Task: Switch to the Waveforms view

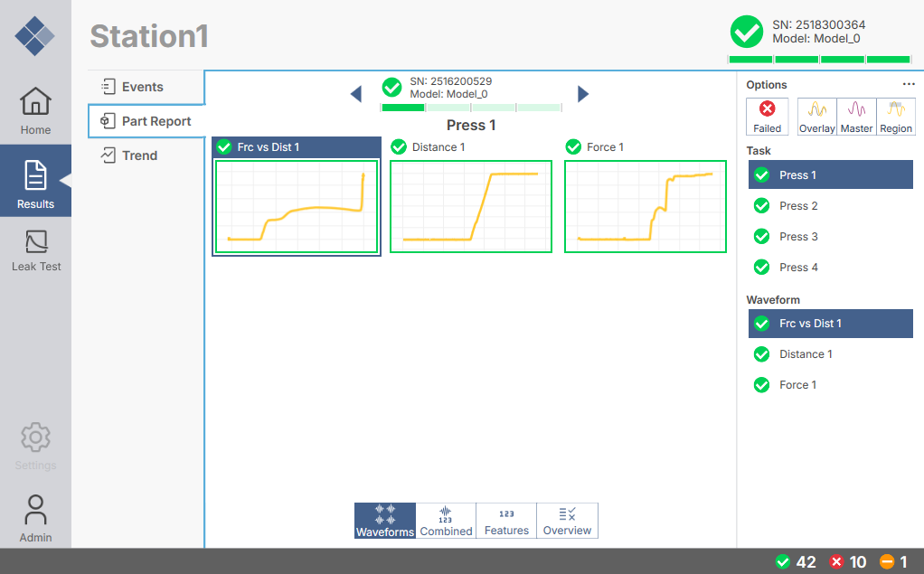Action: [x=385, y=521]
